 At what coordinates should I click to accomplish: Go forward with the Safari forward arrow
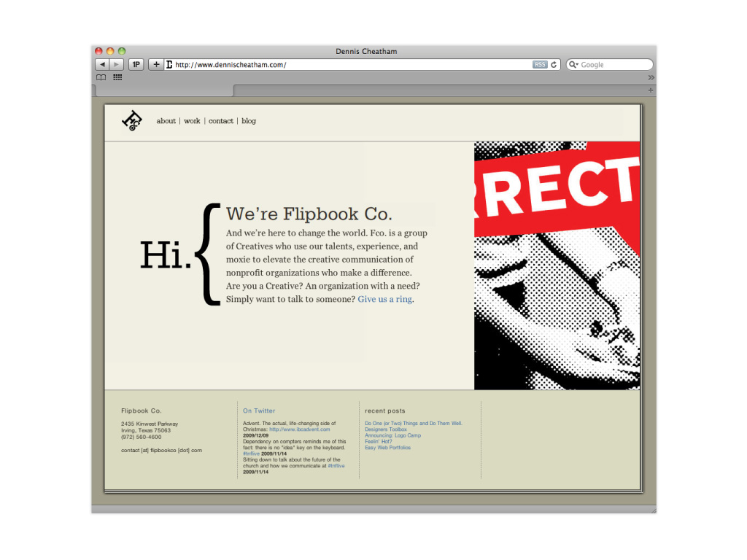click(x=117, y=64)
